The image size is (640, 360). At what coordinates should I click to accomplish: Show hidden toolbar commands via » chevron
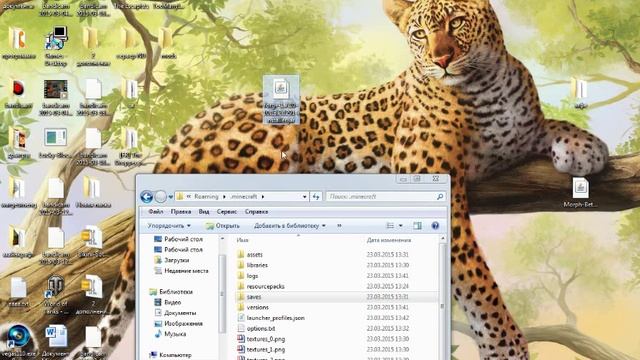339,226
